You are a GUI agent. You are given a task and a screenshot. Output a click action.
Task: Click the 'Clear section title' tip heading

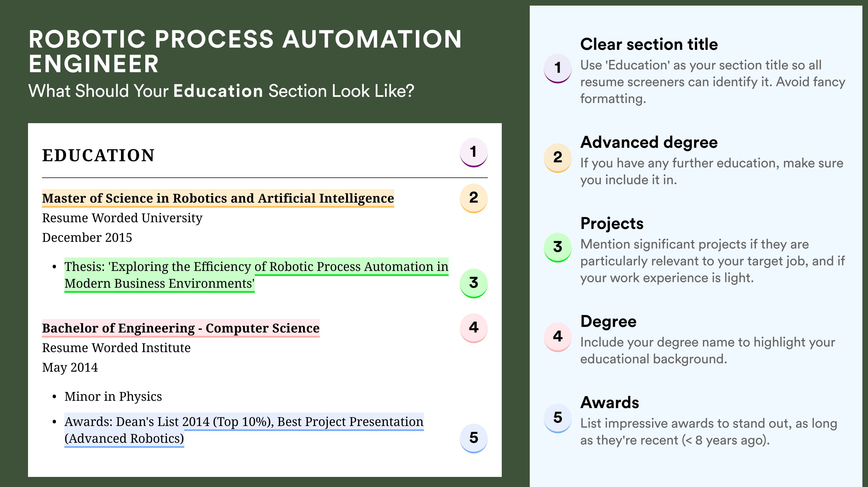[x=649, y=45]
